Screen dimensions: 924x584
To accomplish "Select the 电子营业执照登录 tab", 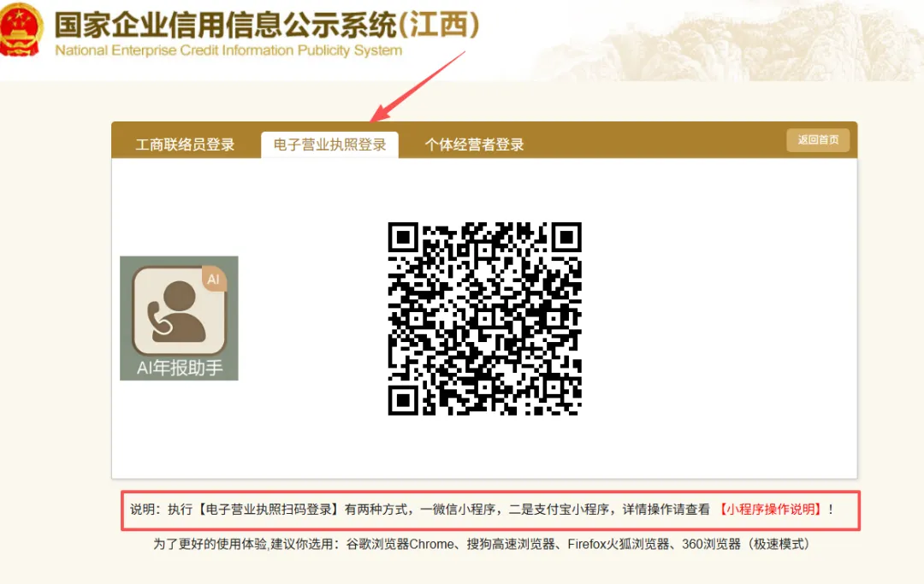I will (x=330, y=145).
